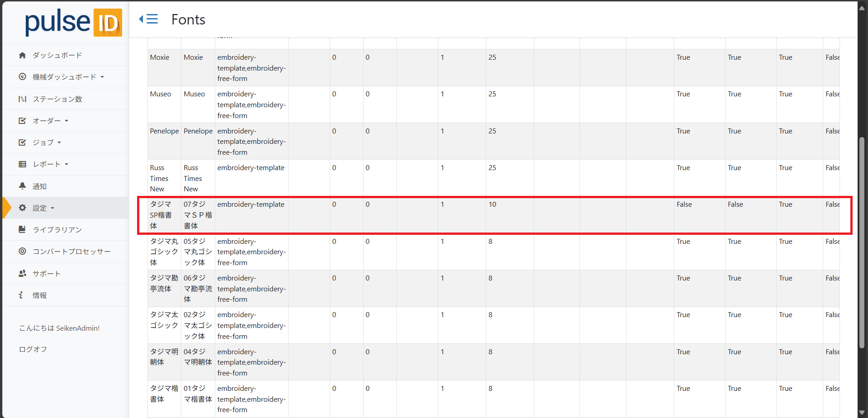868x418 pixels.
Task: Select the タジマ丸ゴシック体 name cell
Action: click(x=164, y=252)
